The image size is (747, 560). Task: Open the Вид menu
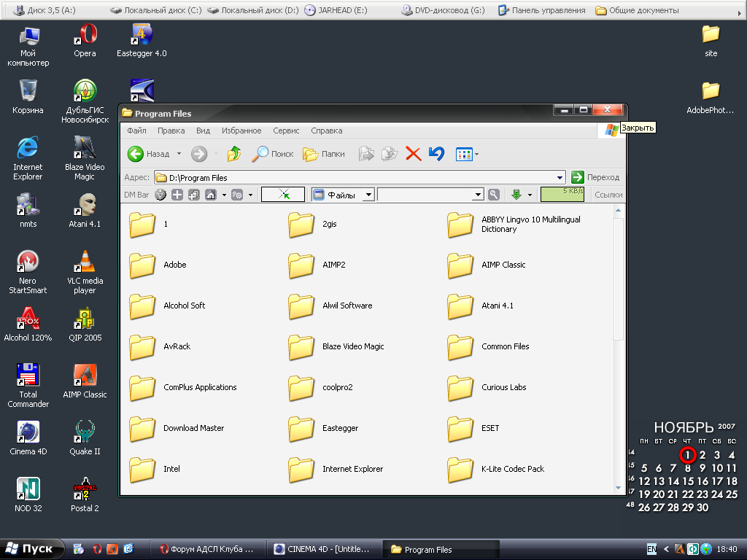click(203, 131)
